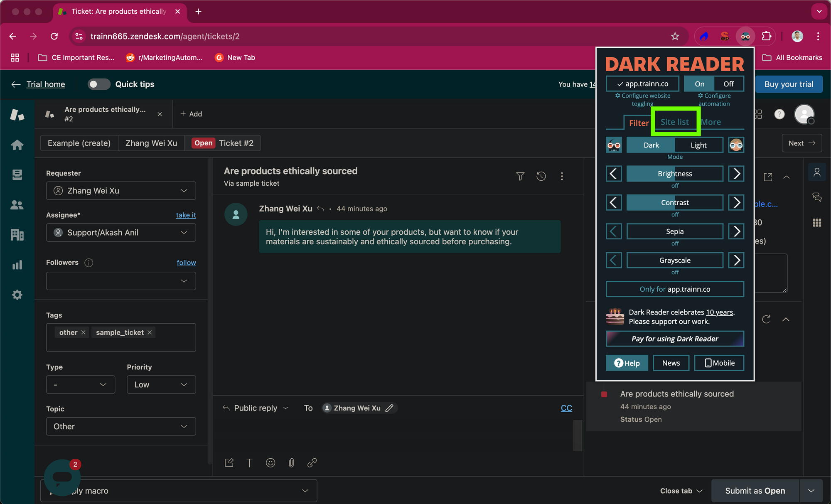Image resolution: width=831 pixels, height=504 pixels.
Task: Open Chrome extensions puzzle icon
Action: pos(766,36)
